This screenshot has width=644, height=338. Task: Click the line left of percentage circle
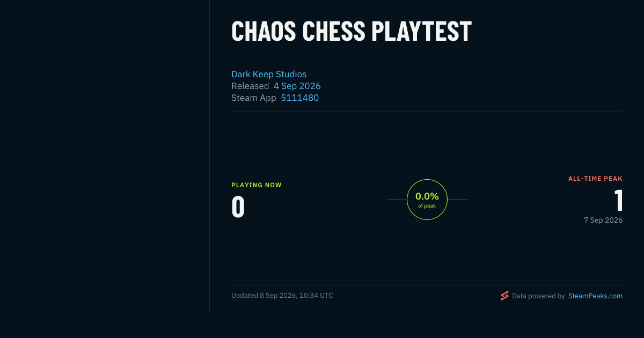pos(397,200)
